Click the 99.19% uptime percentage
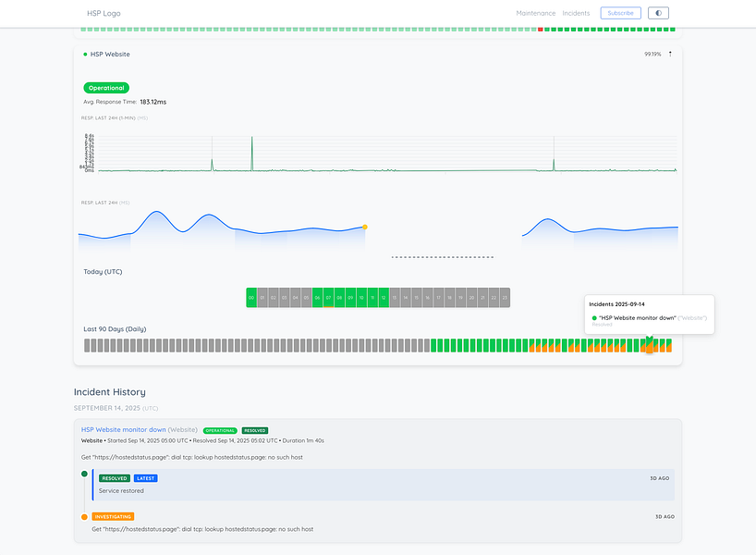The width and height of the screenshot is (756, 555). click(x=652, y=54)
